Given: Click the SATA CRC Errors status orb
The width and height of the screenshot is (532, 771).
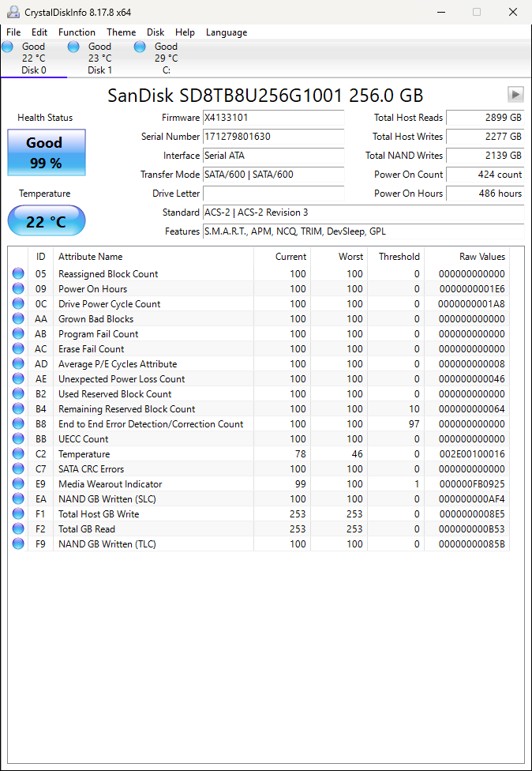Looking at the screenshot, I should pos(18,469).
